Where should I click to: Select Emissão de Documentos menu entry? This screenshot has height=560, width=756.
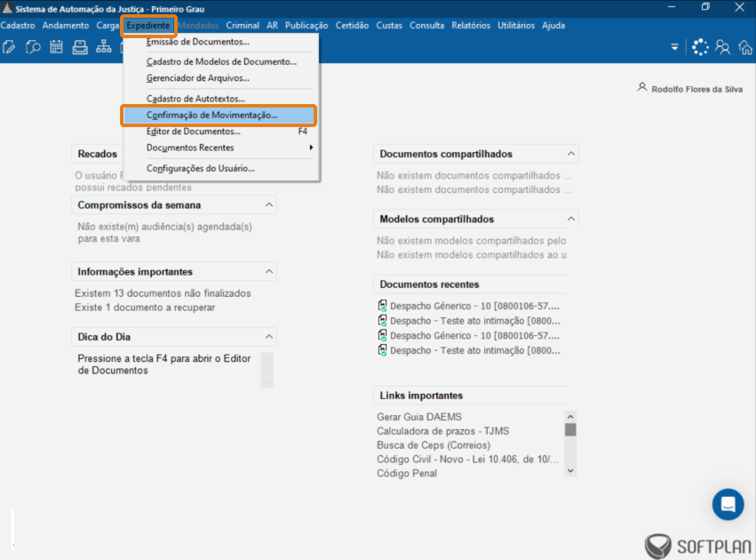click(221, 42)
